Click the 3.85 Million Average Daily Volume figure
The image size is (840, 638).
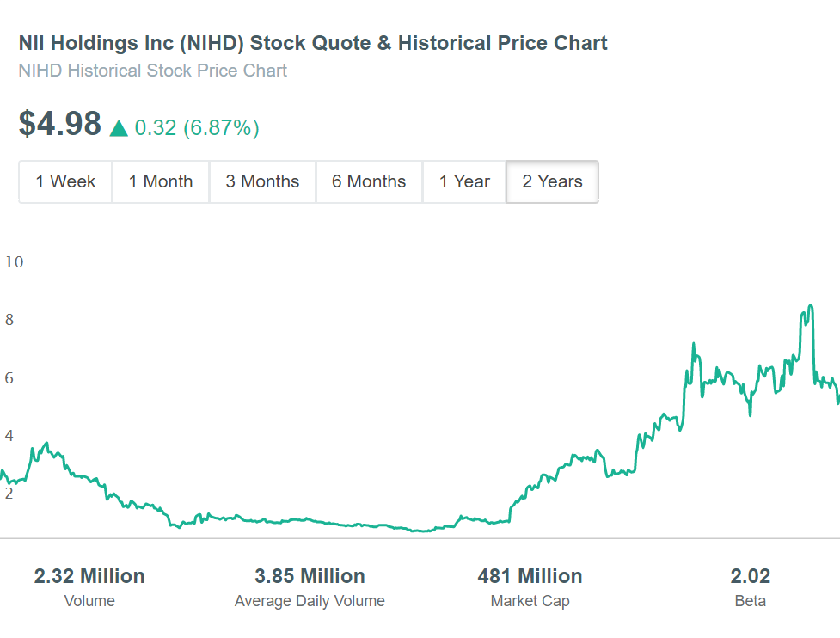pos(310,576)
